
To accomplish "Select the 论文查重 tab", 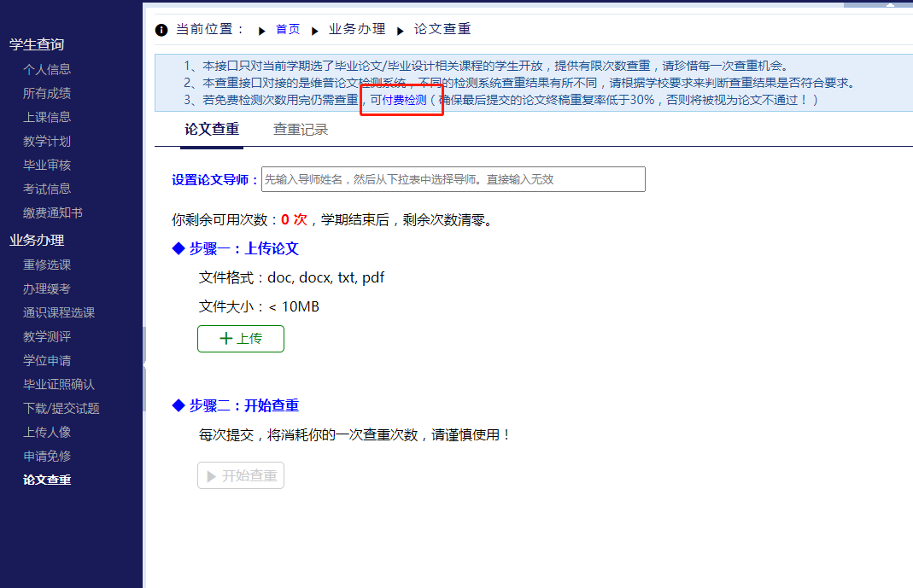I will coord(212,130).
